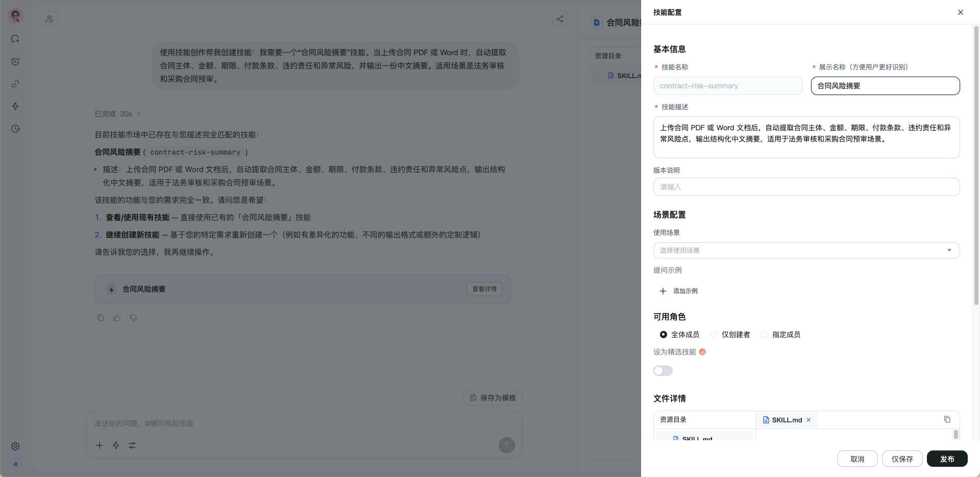The image size is (980, 477).
Task: Click into the 技能描述 text area
Action: click(806, 137)
